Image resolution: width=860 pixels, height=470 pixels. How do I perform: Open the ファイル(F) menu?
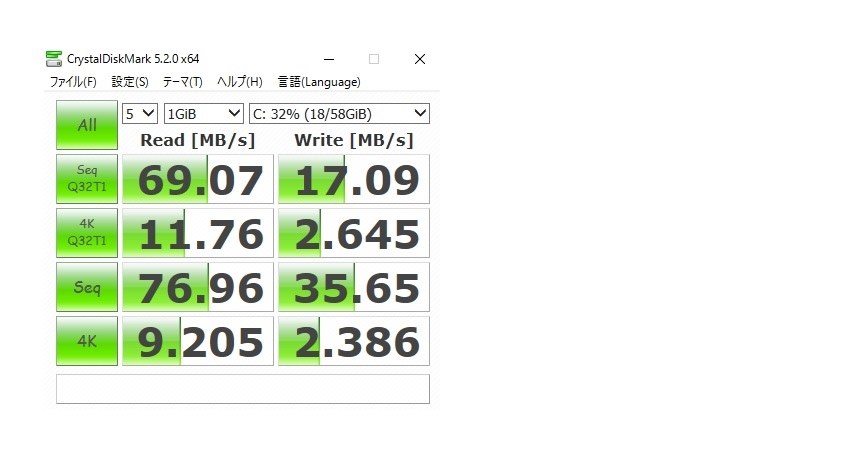tap(73, 82)
